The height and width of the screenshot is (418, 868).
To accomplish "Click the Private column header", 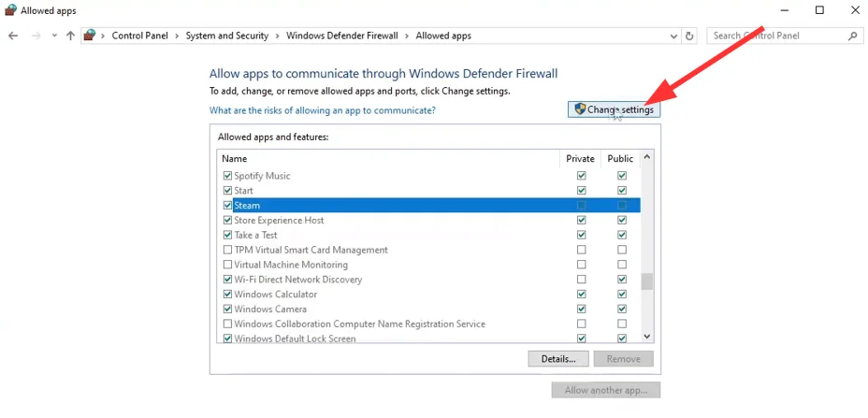I will tap(580, 158).
